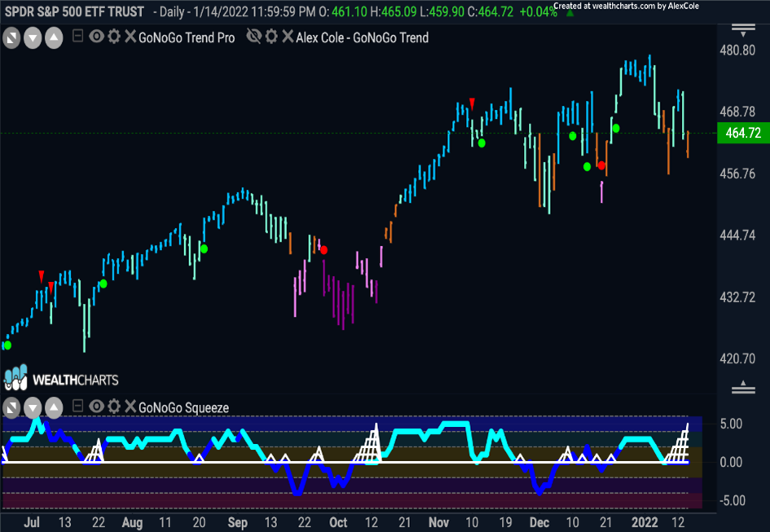
Task: Move the GoNoGo Squeeze pane up
Action: [54, 407]
